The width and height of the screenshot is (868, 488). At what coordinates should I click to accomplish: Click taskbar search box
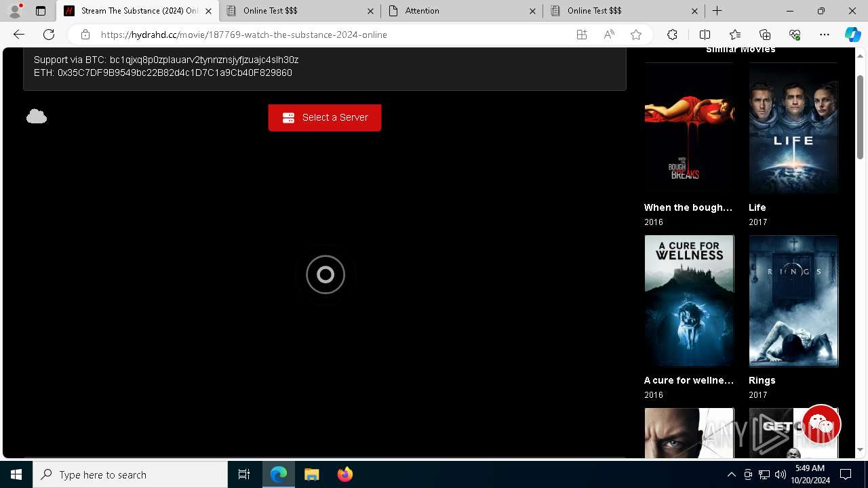click(x=130, y=474)
